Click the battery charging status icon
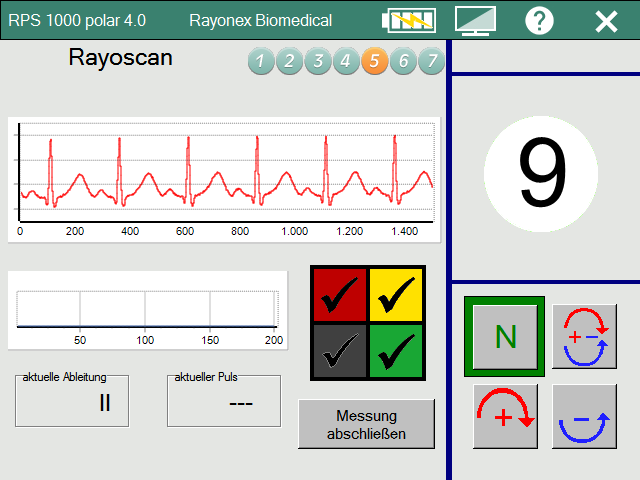 [408, 20]
